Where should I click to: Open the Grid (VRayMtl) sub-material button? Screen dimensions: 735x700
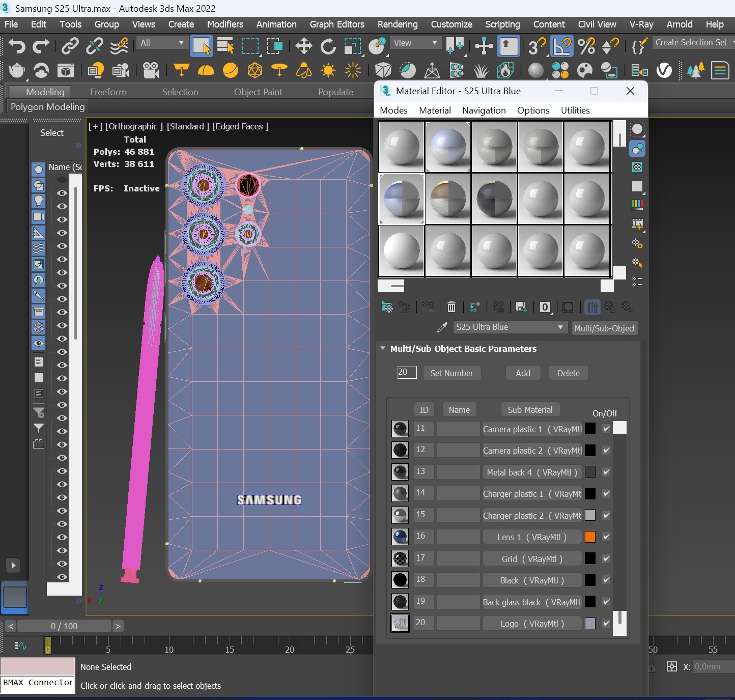click(x=531, y=559)
